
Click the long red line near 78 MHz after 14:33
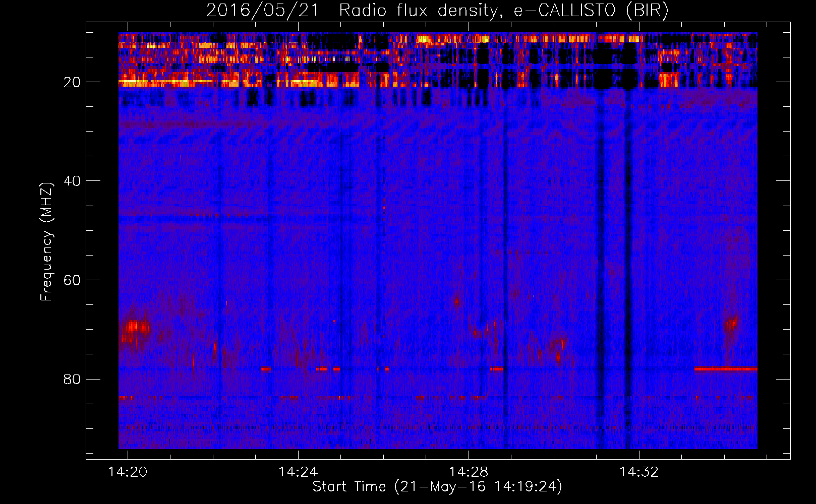[x=726, y=369]
